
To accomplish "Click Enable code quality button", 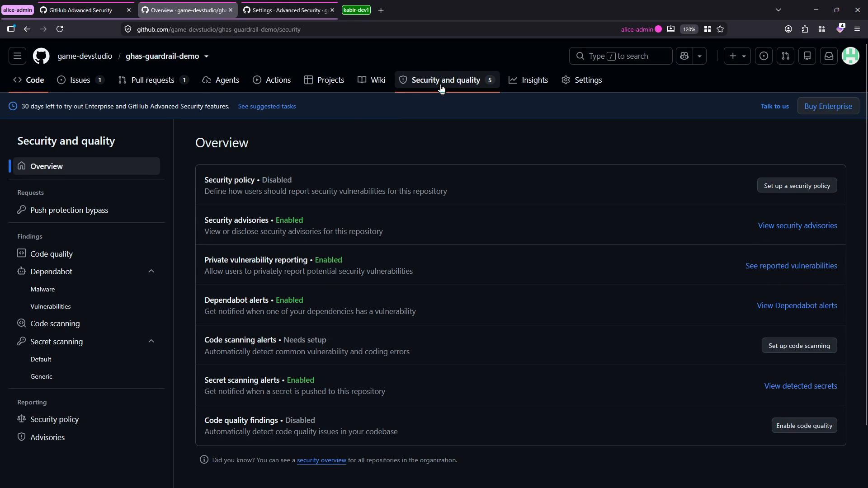I will [804, 426].
